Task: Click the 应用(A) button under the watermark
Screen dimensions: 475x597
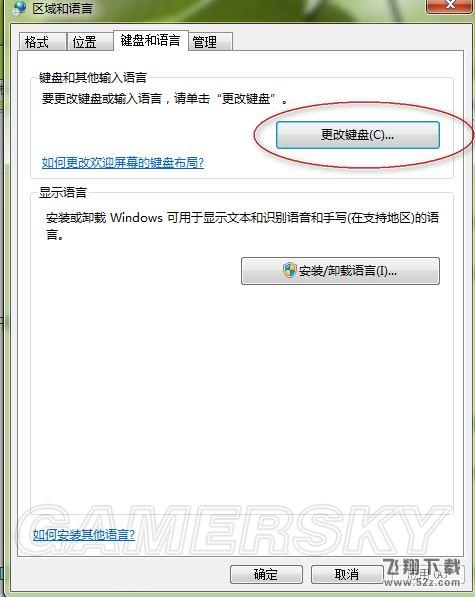Action: 426,574
